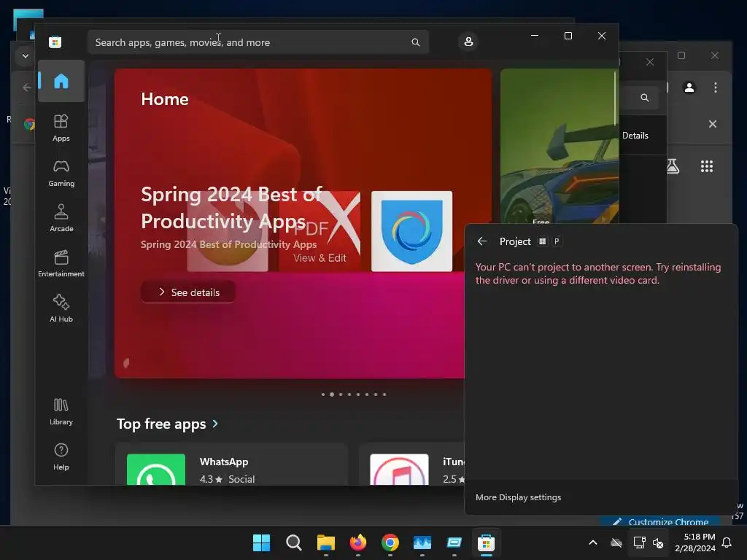Open the monitor-graph app on taskbar
The image size is (747, 560).
pyautogui.click(x=422, y=542)
